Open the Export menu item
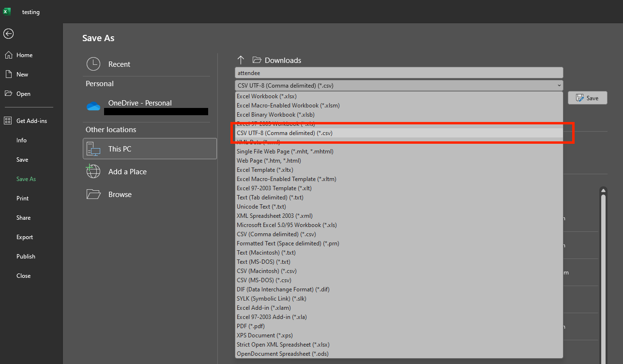Image resolution: width=623 pixels, height=364 pixels. (25, 237)
